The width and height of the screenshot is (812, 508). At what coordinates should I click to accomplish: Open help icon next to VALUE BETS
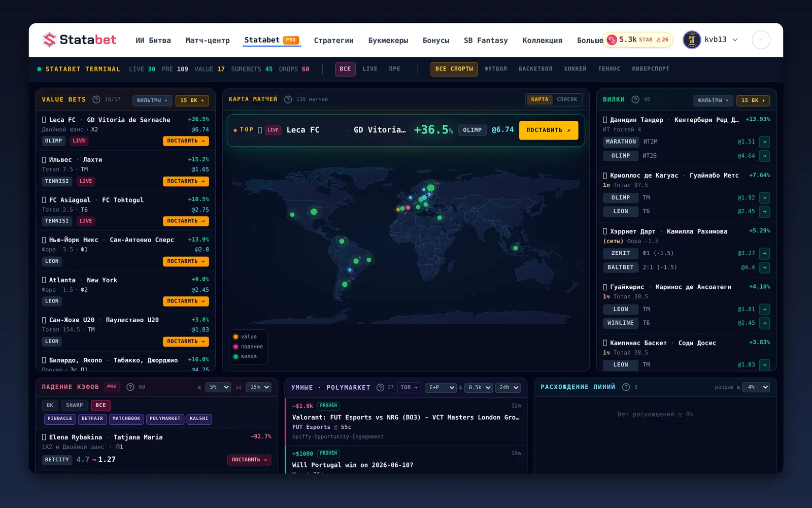tap(96, 99)
